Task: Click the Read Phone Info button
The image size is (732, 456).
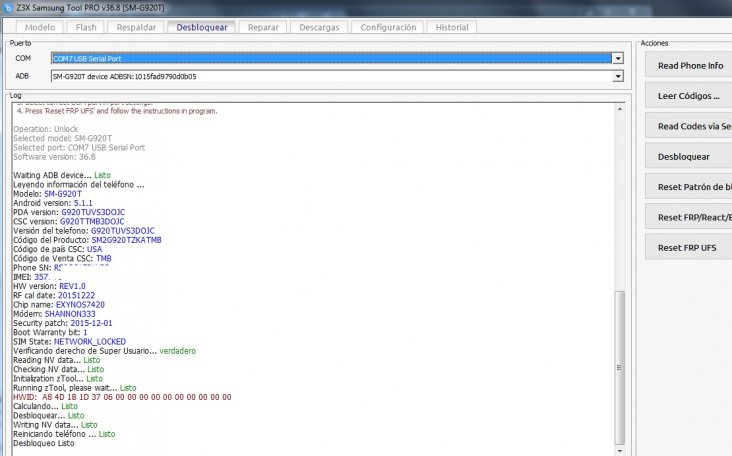Action: pos(689,65)
